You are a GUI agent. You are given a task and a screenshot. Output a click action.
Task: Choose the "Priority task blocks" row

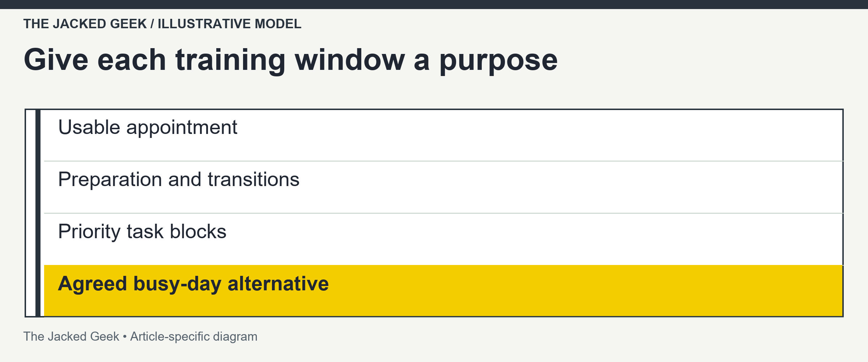pyautogui.click(x=443, y=239)
